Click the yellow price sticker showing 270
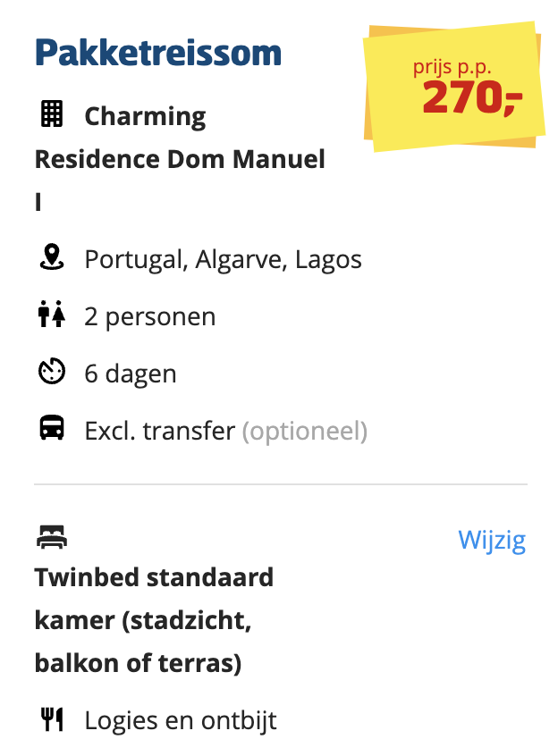558x756 pixels. [x=452, y=87]
